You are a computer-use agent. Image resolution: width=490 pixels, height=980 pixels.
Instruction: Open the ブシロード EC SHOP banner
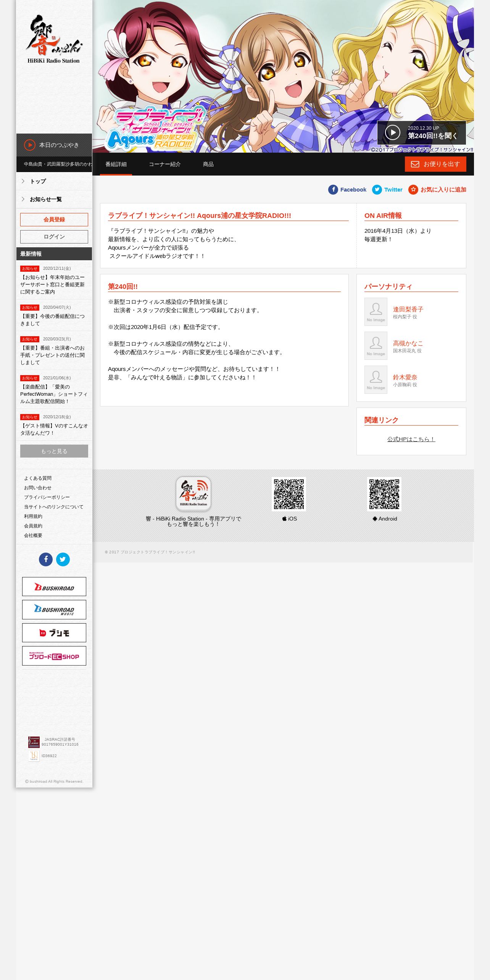pos(54,656)
